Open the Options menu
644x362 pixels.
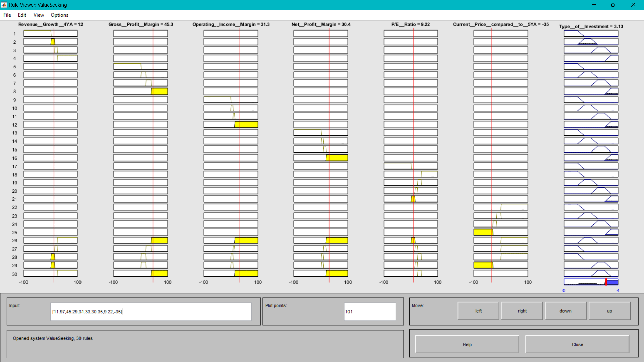pyautogui.click(x=59, y=15)
